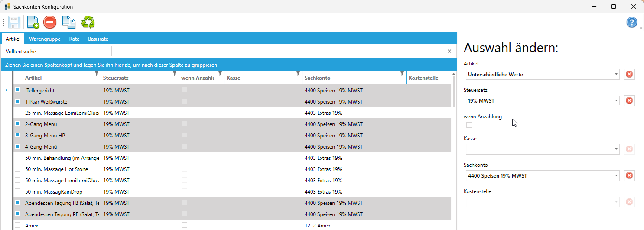Open the Kasse dropdown in side panel
Image resolution: width=644 pixels, height=230 pixels.
tap(616, 149)
